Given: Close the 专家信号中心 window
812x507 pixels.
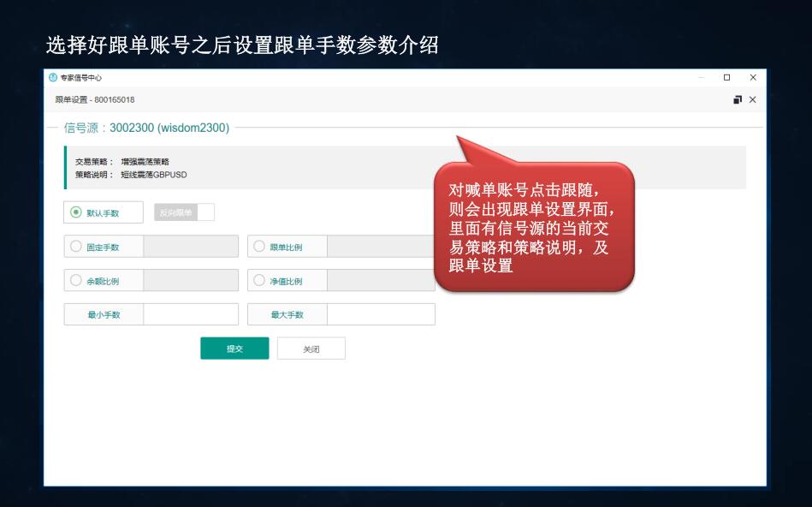Looking at the screenshot, I should coord(753,78).
